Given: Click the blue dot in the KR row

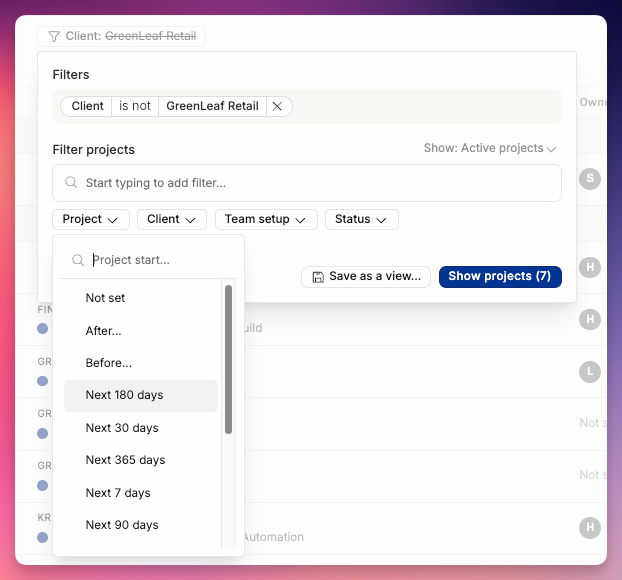Looking at the screenshot, I should click(x=42, y=537).
